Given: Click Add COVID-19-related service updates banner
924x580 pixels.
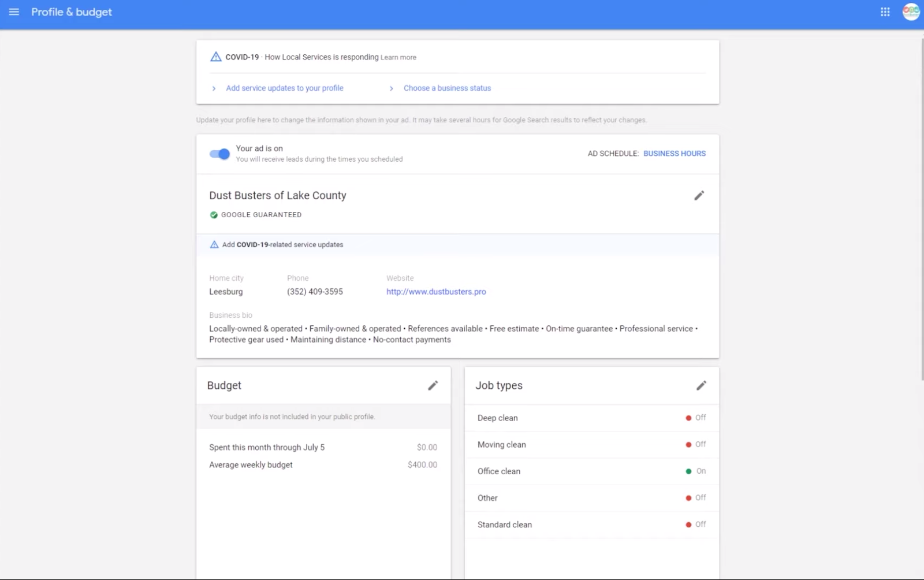Looking at the screenshot, I should (x=457, y=244).
